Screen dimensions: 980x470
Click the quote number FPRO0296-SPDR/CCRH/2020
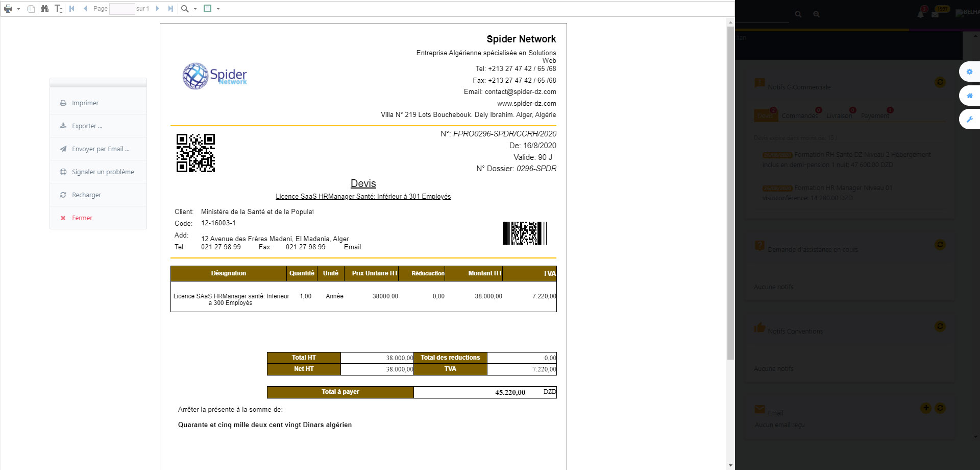(x=505, y=134)
